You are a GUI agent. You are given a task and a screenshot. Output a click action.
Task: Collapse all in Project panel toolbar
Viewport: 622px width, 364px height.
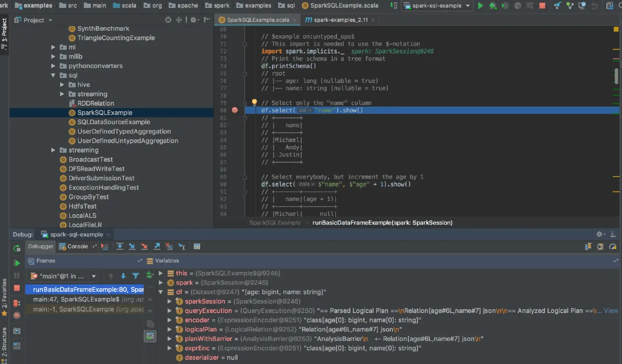[x=179, y=20]
